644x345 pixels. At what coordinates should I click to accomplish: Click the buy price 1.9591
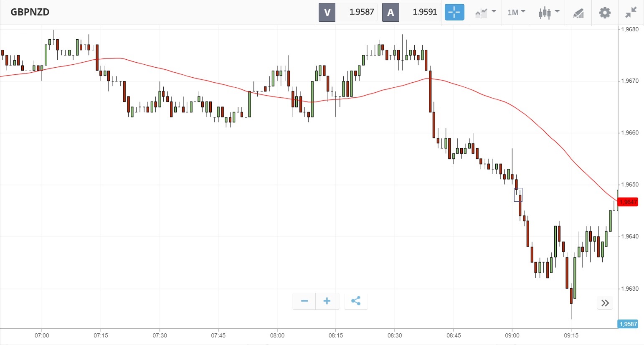(424, 12)
